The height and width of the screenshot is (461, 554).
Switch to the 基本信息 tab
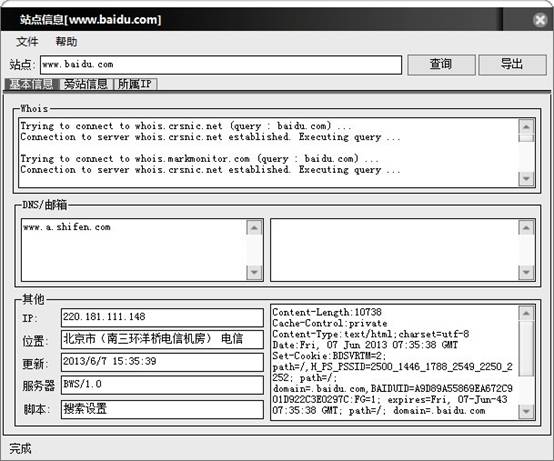click(x=31, y=84)
